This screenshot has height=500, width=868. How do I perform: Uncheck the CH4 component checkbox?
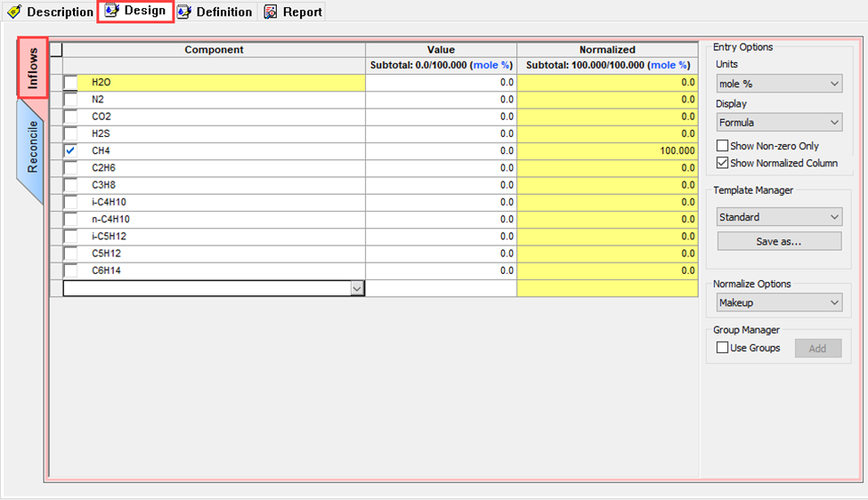[70, 151]
